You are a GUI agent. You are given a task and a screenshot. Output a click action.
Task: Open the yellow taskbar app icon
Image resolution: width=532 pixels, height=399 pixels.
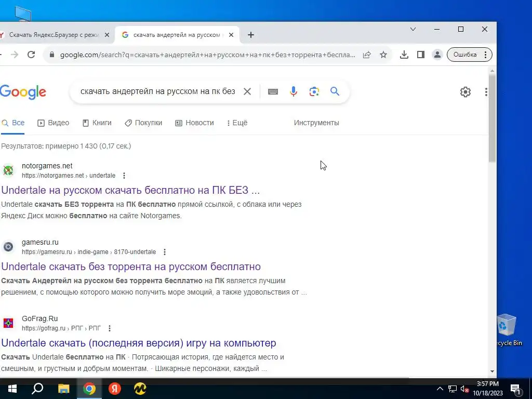point(140,389)
